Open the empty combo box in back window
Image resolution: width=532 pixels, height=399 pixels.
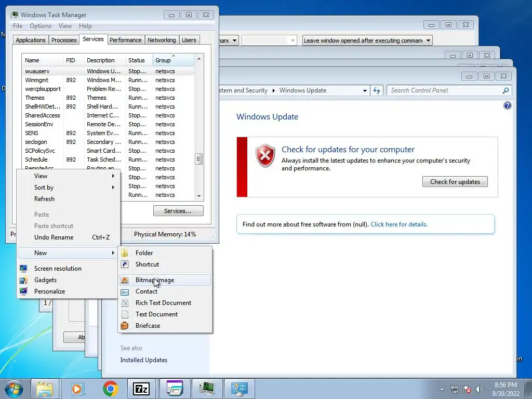coord(269,41)
